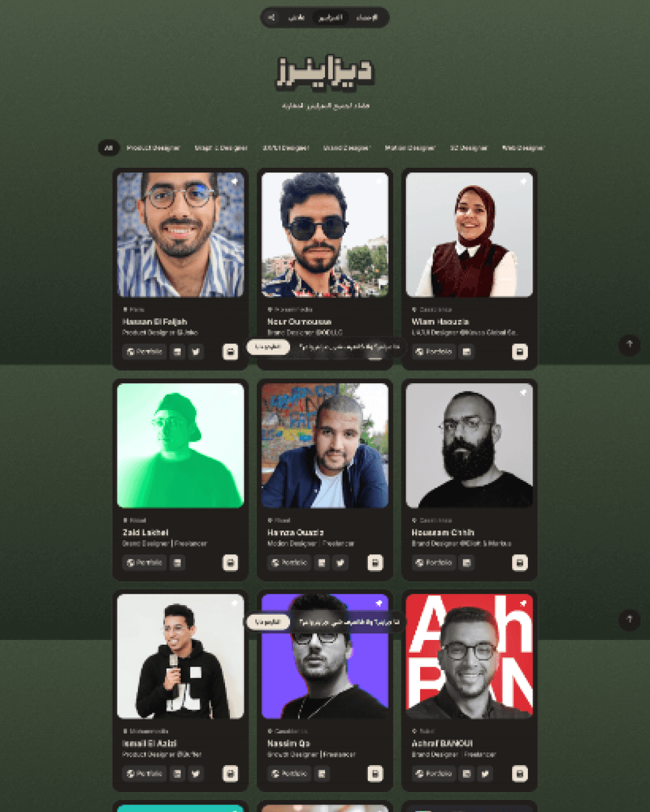Click save icon on Hamza Ouaziz's card
650x812 pixels.
pos(375,563)
